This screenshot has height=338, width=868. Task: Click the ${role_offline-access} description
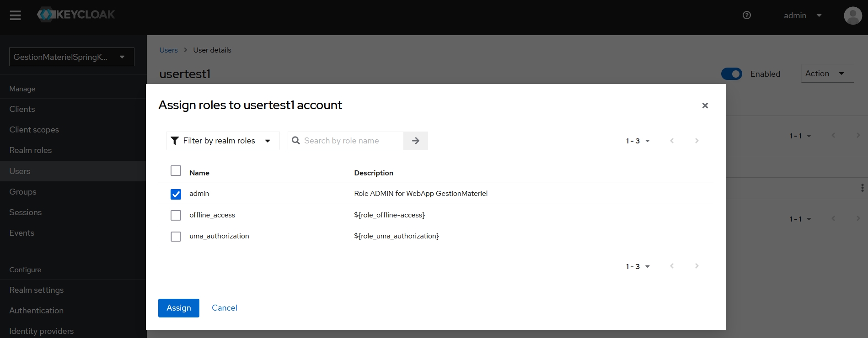[x=390, y=215]
